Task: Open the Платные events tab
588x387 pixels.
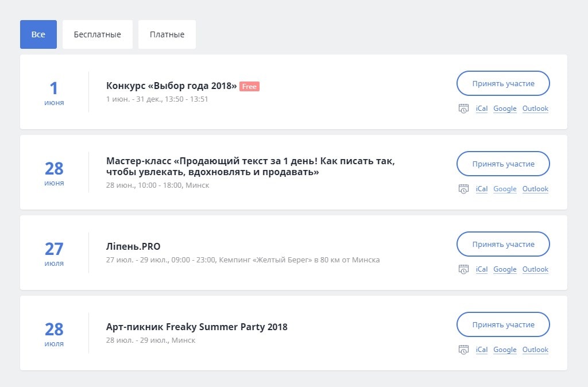Action: tap(167, 34)
